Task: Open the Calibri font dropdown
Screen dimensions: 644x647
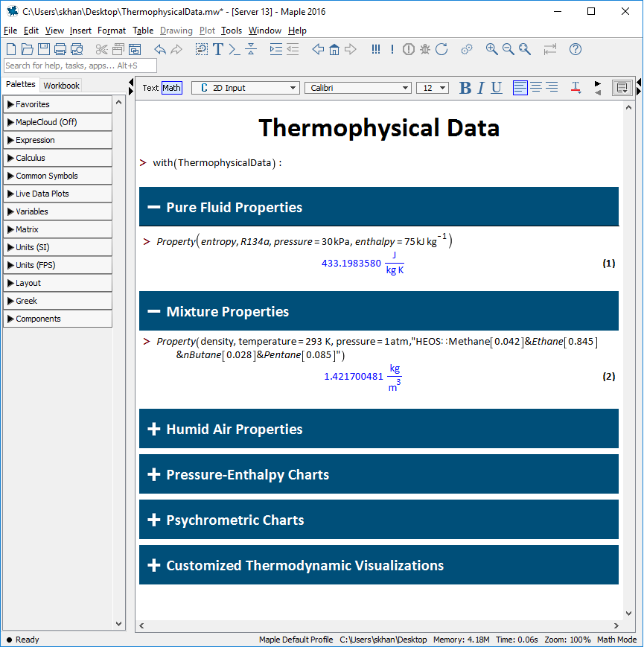Action: point(357,88)
